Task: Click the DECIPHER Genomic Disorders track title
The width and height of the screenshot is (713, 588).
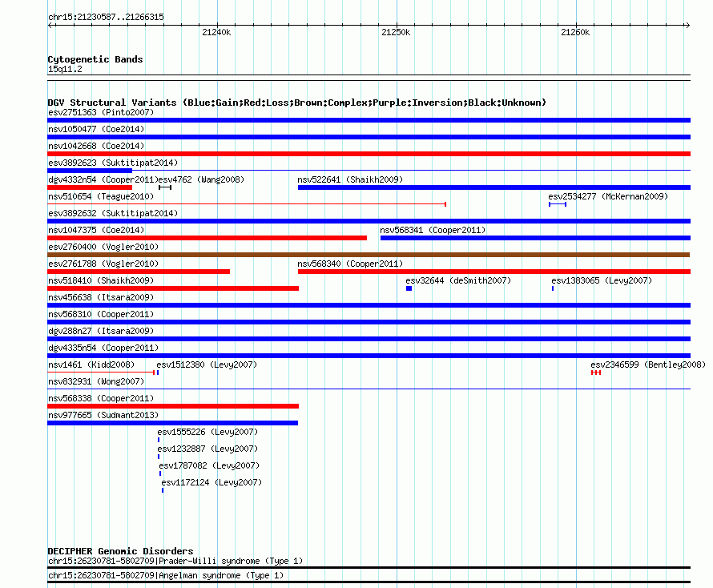Action: click(x=120, y=551)
